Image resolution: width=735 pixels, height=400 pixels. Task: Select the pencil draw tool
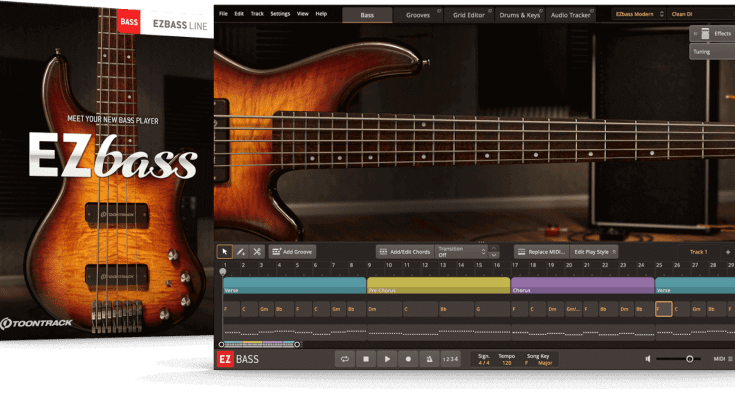pos(241,252)
